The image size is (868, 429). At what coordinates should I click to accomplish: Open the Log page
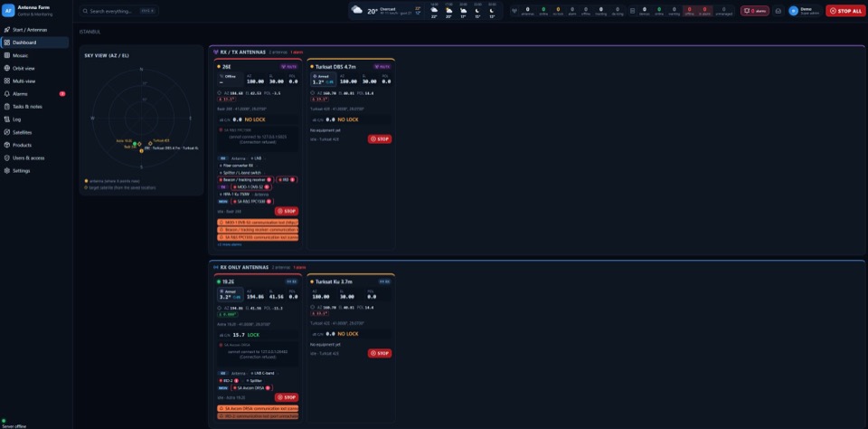click(35, 119)
